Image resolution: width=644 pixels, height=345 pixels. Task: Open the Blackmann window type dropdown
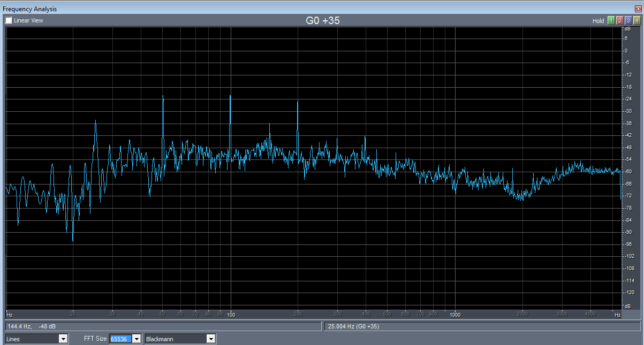pos(211,339)
